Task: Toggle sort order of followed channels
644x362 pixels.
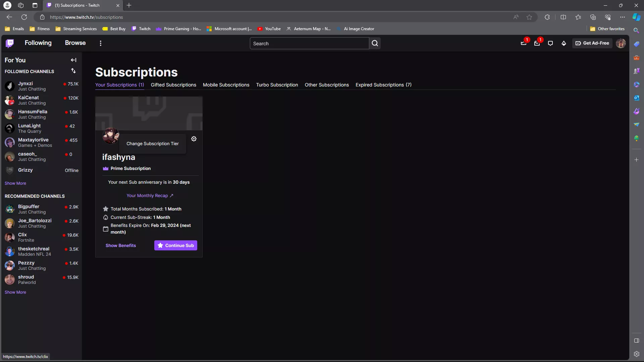Action: (73, 71)
